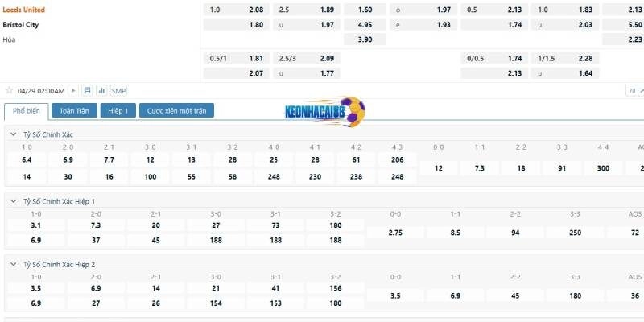Screen dimensions: 644x322
Task: Choose 3.90 draw odds
Action: (365, 39)
